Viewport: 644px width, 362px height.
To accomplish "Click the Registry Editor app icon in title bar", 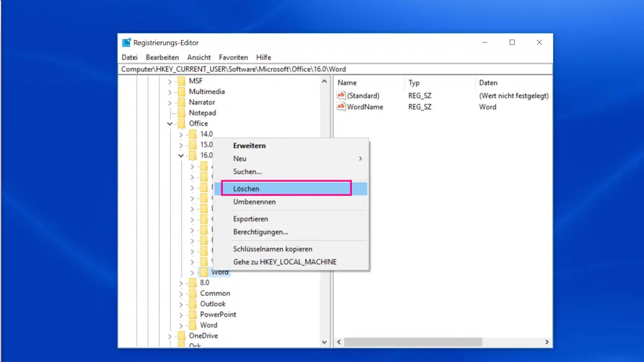I will point(127,43).
